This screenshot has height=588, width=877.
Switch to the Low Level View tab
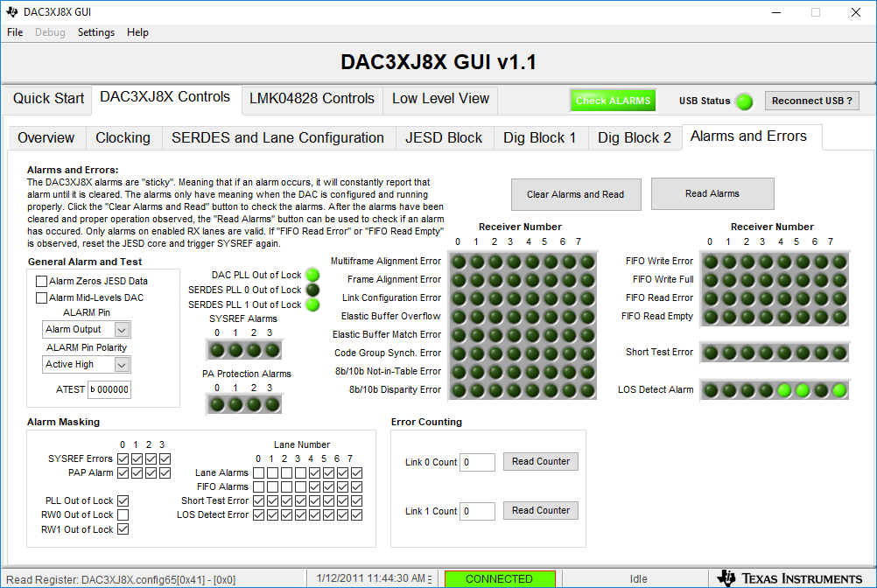(441, 99)
